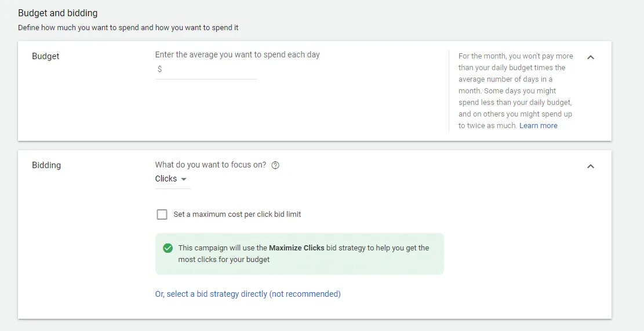Click the small arrow beside "Clicks"
Viewport: 644px width, 331px height.
[184, 179]
